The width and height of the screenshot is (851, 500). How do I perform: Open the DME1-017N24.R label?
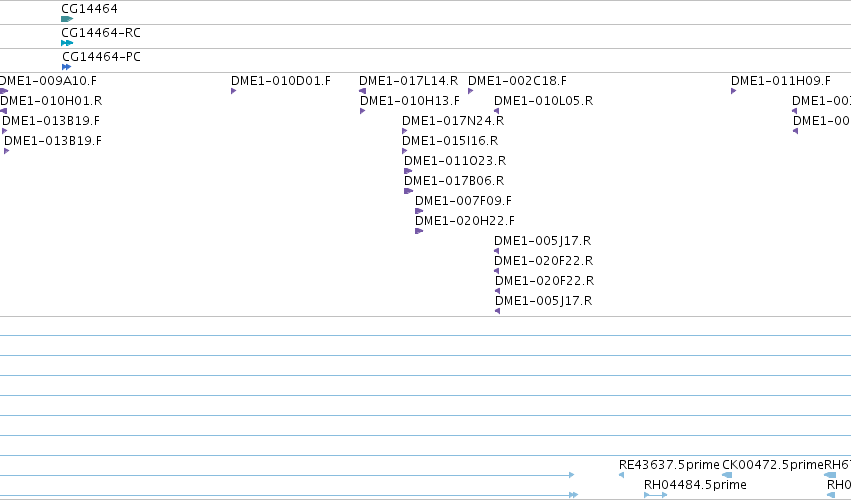click(453, 121)
